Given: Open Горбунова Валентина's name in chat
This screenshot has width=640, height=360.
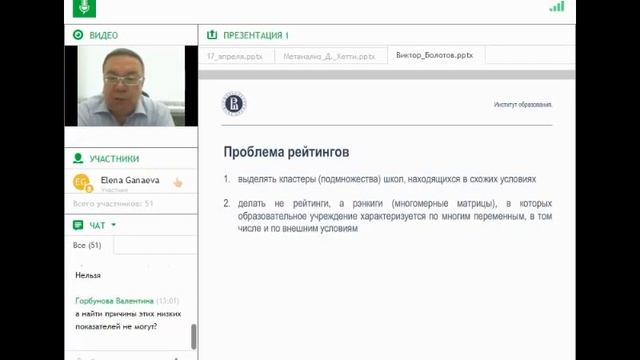Looking at the screenshot, I should tap(114, 301).
